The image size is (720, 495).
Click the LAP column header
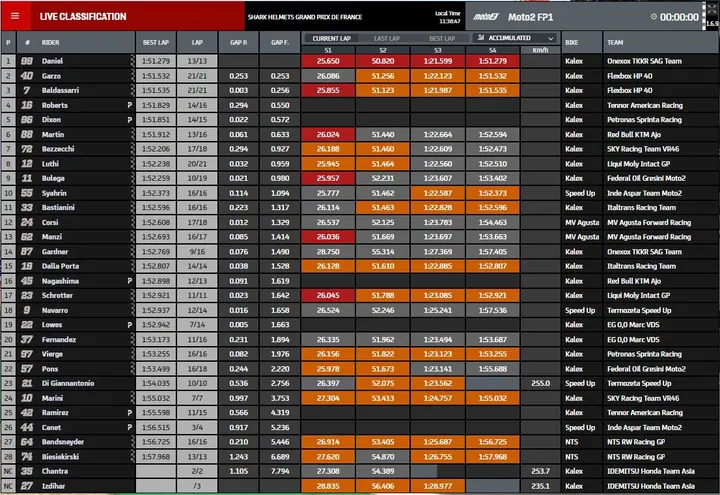pos(197,42)
